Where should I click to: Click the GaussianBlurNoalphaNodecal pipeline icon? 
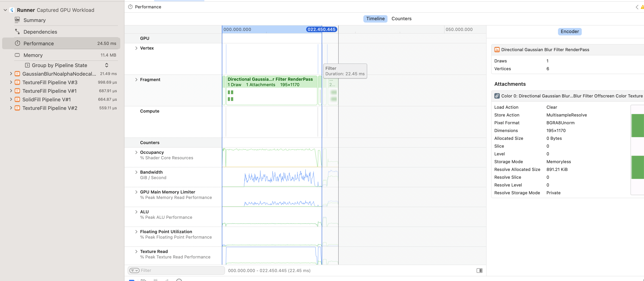pyautogui.click(x=17, y=74)
